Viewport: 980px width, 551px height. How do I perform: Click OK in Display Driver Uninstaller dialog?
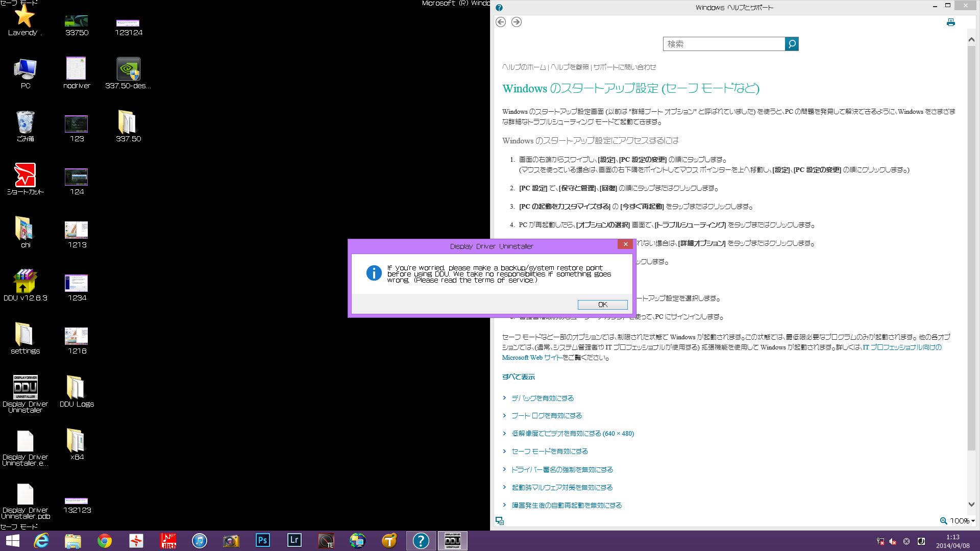tap(602, 305)
